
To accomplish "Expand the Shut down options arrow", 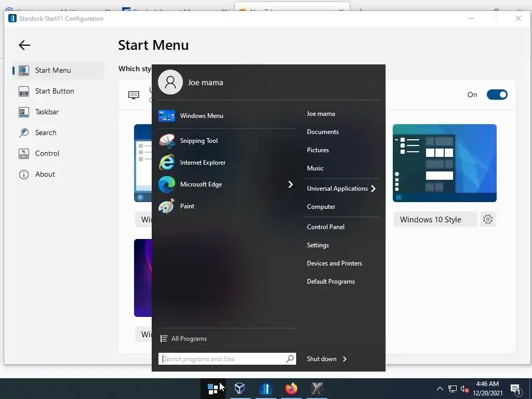I will [345, 359].
